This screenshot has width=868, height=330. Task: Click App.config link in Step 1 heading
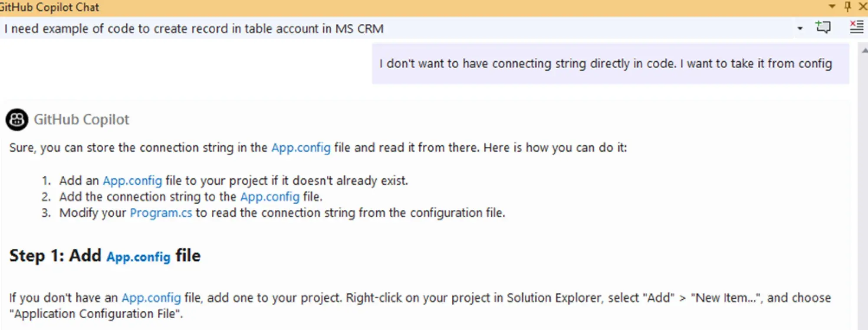(x=138, y=257)
